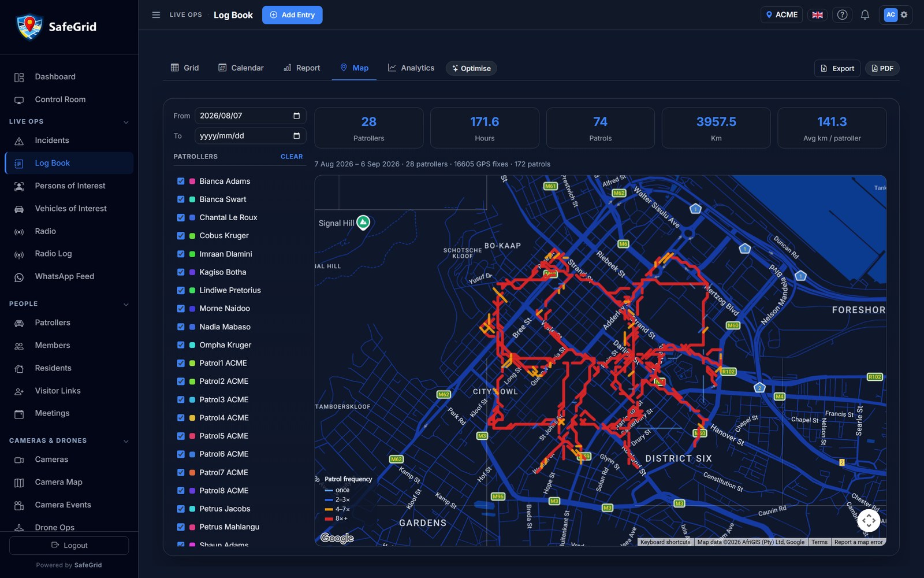This screenshot has width=924, height=578.
Task: Open the Dashboard sidebar icon
Action: click(x=19, y=77)
